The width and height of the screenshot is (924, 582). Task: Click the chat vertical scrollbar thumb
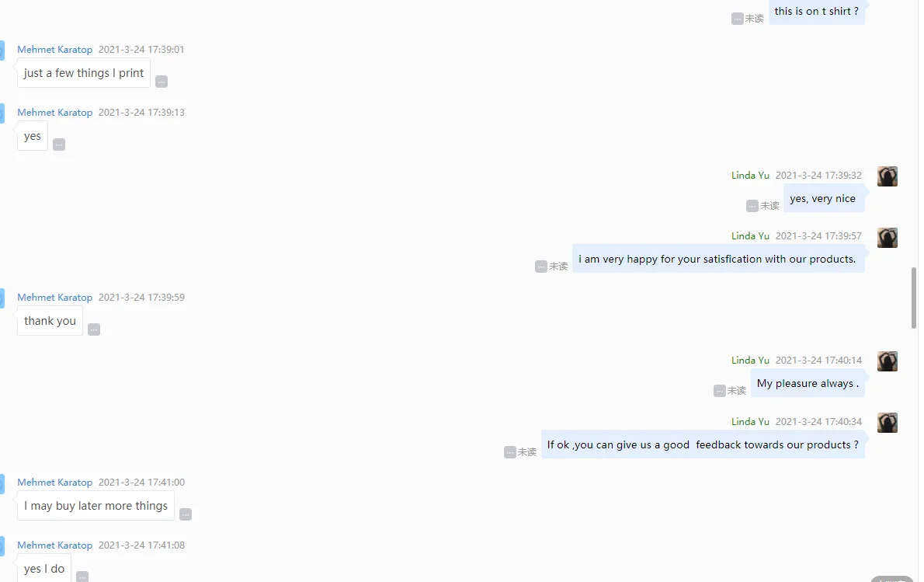click(x=914, y=298)
